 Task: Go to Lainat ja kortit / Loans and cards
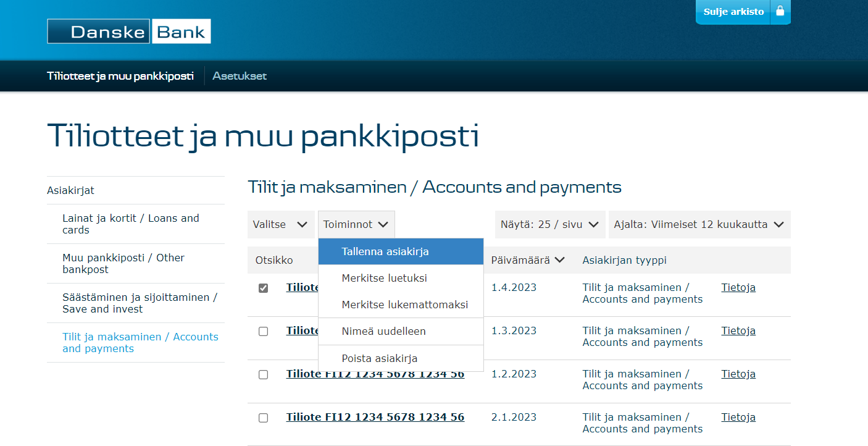pyautogui.click(x=131, y=224)
